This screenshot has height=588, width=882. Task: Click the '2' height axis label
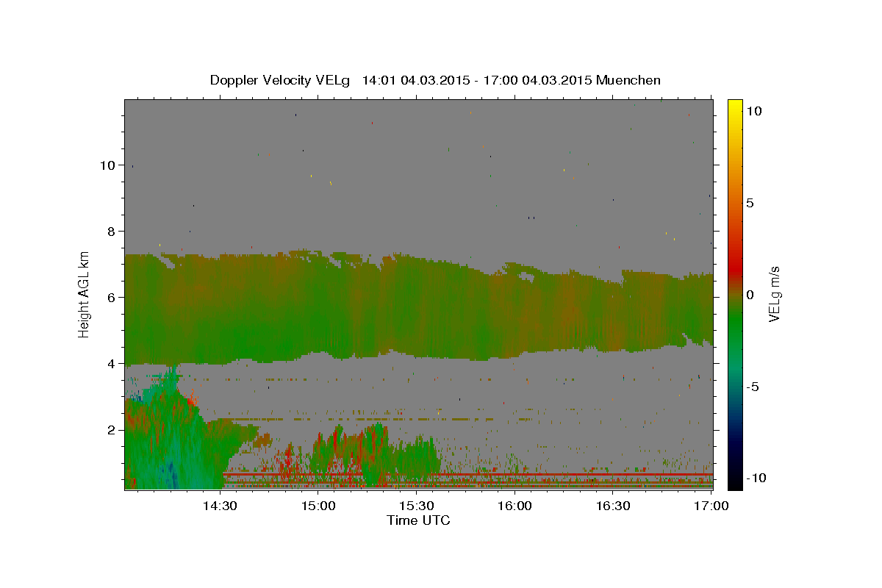pyautogui.click(x=110, y=430)
